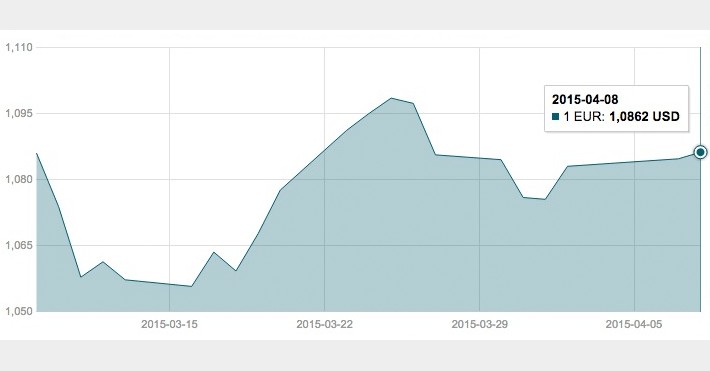710x371 pixels.
Task: Click the 2015-03-15 x-axis date label
Action: [x=169, y=324]
